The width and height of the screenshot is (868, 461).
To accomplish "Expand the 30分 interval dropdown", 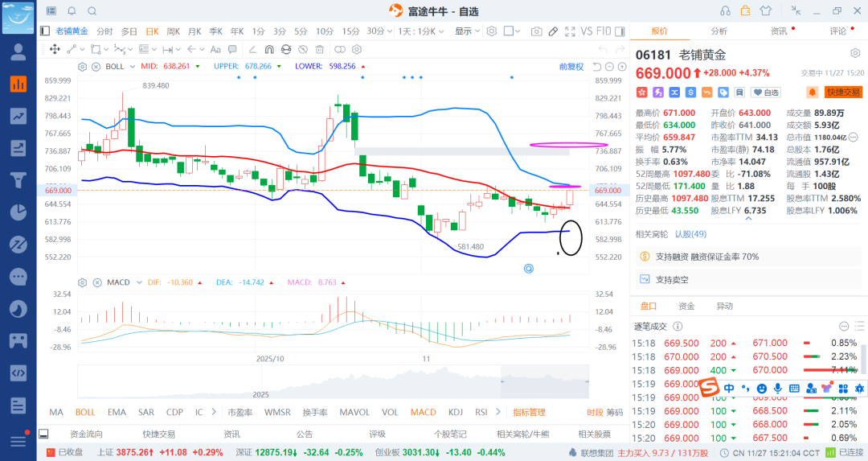I will 391,31.
